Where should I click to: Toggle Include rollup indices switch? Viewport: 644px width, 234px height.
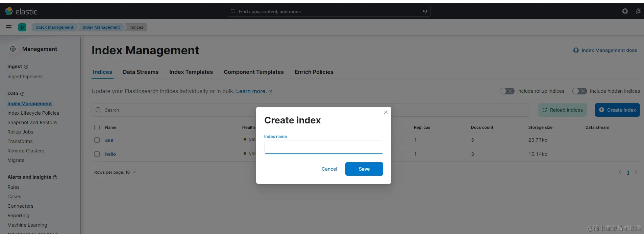tap(507, 91)
